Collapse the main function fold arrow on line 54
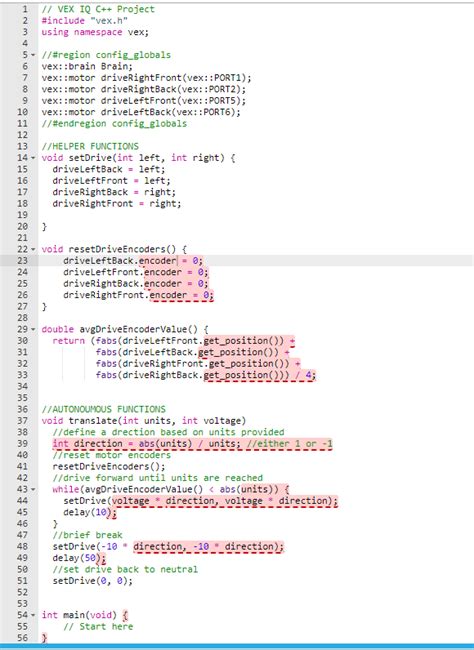Image resolution: width=474 pixels, height=650 pixels. point(33,615)
